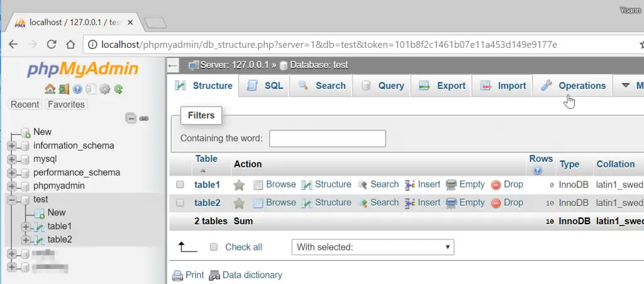The height and width of the screenshot is (284, 644).
Task: Open the Operations tab
Action: (x=574, y=86)
